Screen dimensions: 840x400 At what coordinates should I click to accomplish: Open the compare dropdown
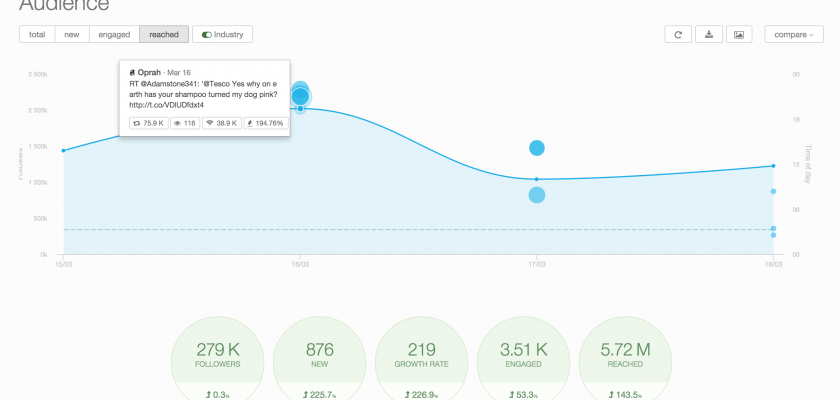794,35
